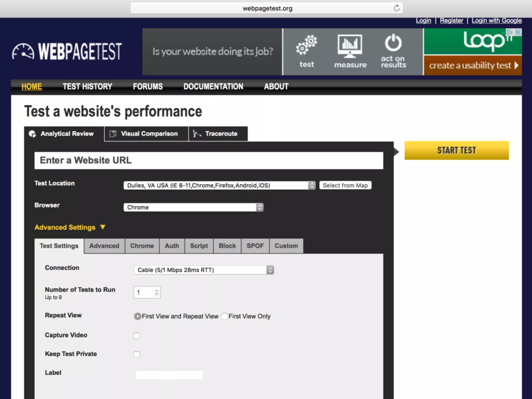Click the 'Up to 9' hint text

pos(53,297)
